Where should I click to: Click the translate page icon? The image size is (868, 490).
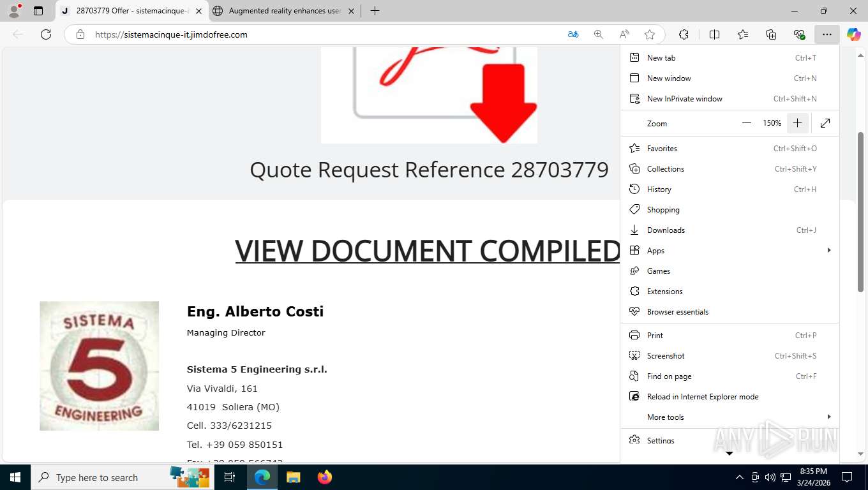(573, 34)
